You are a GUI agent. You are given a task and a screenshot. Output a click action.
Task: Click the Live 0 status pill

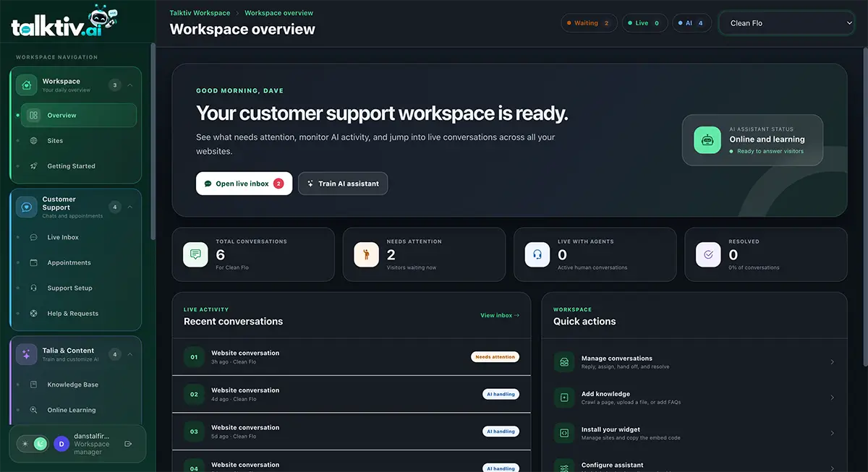click(644, 23)
